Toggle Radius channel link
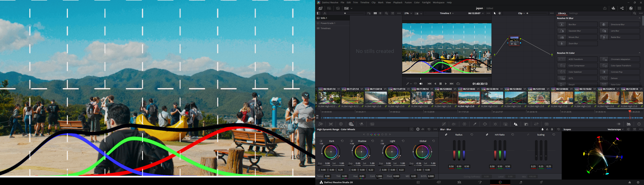The width and height of the screenshot is (644, 185). [x=446, y=135]
